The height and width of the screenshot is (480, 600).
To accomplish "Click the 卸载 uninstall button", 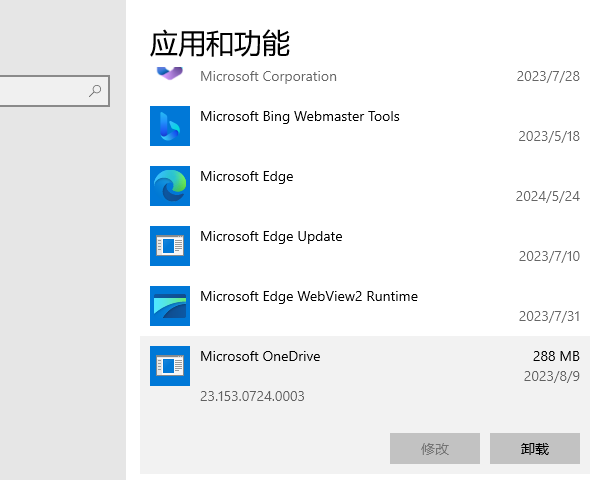I will click(535, 449).
